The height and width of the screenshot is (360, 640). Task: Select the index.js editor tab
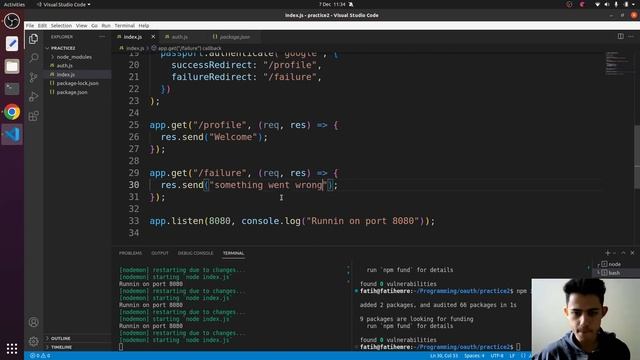point(133,37)
